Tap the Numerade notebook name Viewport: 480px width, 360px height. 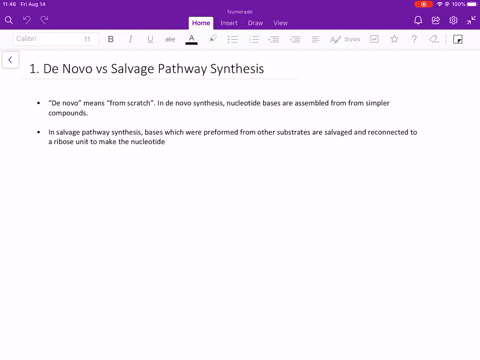tap(240, 12)
